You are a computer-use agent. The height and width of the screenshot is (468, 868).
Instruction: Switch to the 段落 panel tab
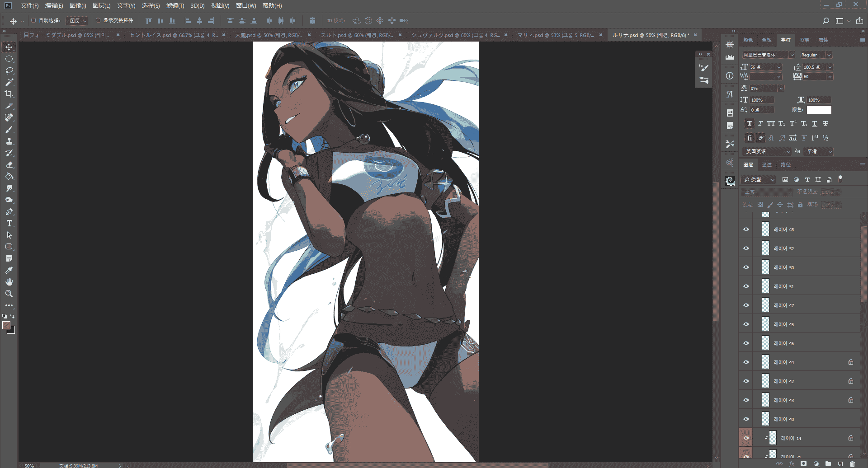804,40
